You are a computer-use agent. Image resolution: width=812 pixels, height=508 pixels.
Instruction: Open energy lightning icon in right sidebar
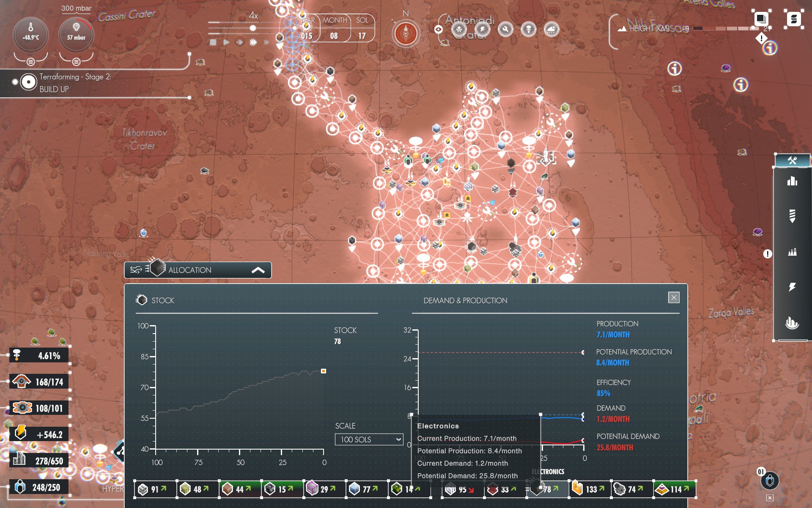[x=792, y=287]
